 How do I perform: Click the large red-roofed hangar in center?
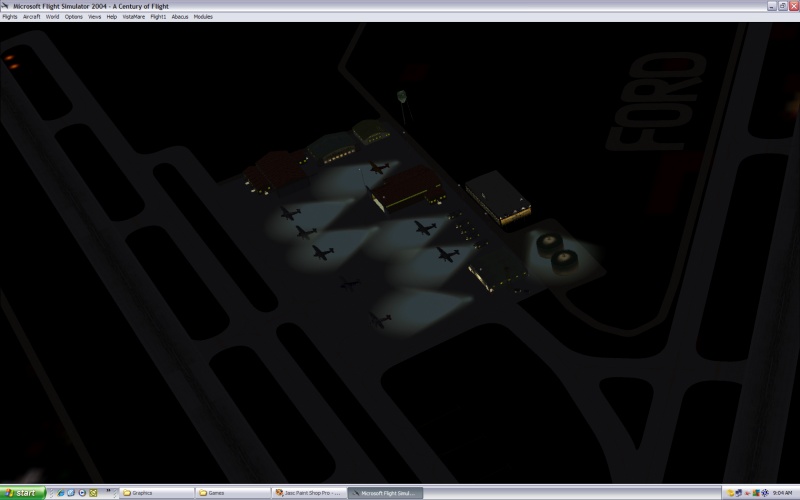coord(408,189)
